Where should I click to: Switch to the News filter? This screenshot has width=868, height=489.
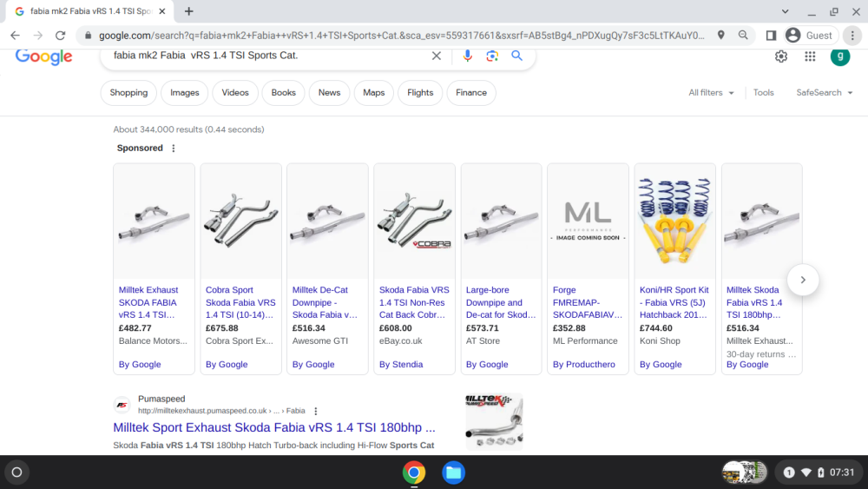[329, 92]
